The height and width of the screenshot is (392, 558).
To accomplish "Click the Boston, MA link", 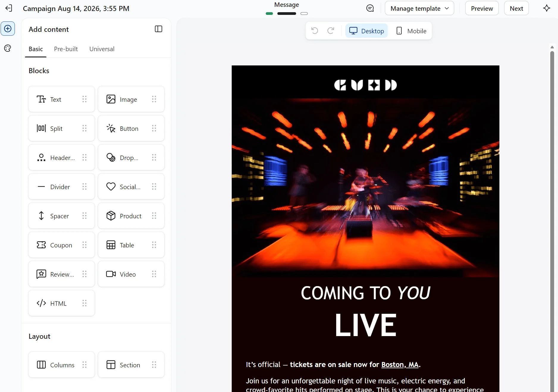I will point(400,365).
